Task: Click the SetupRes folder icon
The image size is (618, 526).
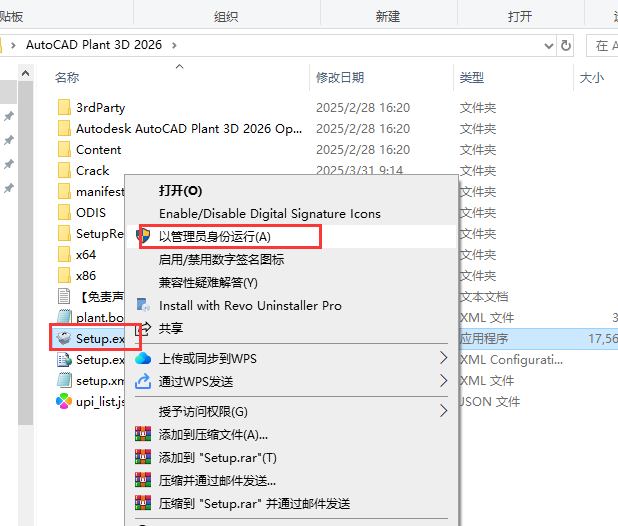Action: pyautogui.click(x=64, y=233)
